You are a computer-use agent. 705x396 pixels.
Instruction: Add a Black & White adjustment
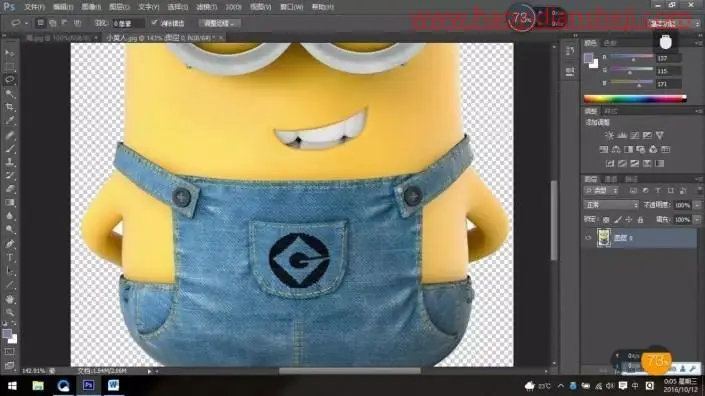(629, 149)
